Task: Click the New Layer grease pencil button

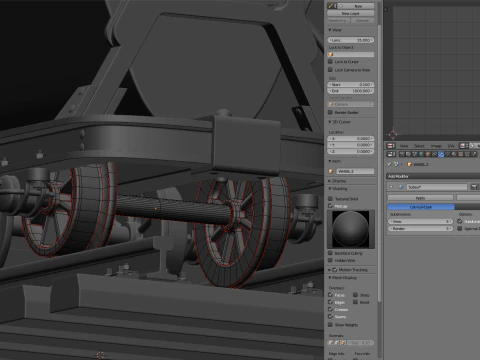Action: (350, 13)
